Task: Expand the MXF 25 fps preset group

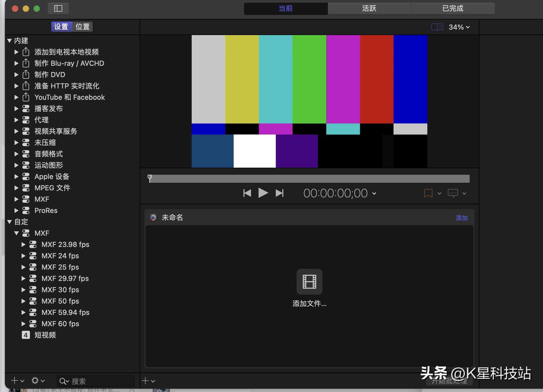Action: click(x=23, y=267)
